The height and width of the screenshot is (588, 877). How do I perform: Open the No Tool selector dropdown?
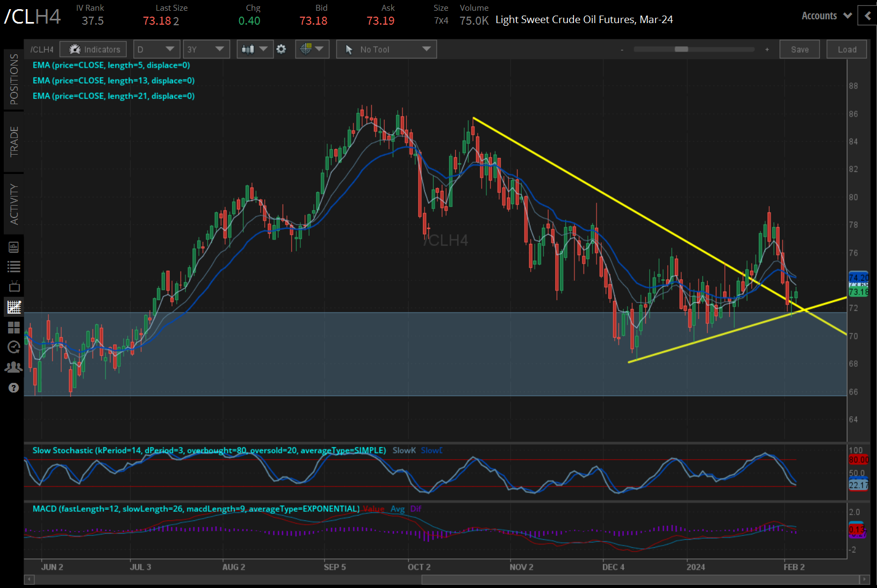coord(386,49)
